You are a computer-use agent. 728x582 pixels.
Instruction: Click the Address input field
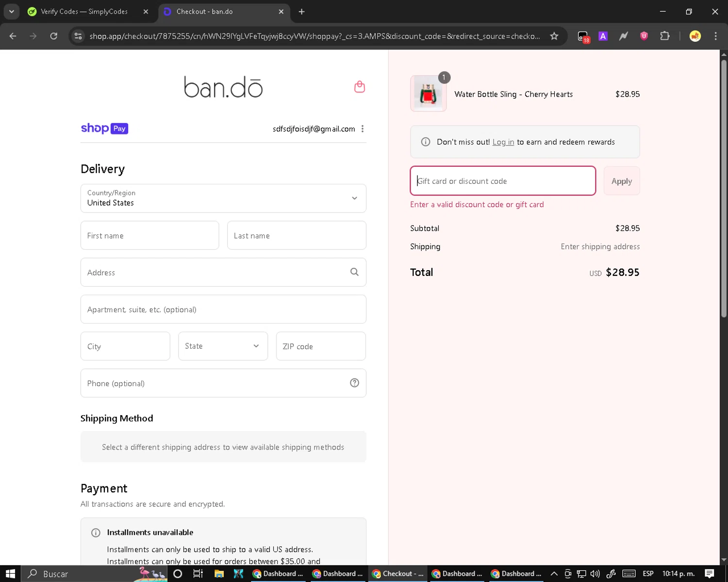point(223,272)
